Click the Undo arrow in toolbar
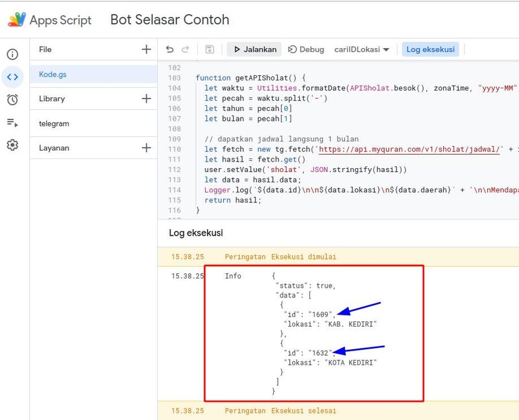 (x=170, y=49)
